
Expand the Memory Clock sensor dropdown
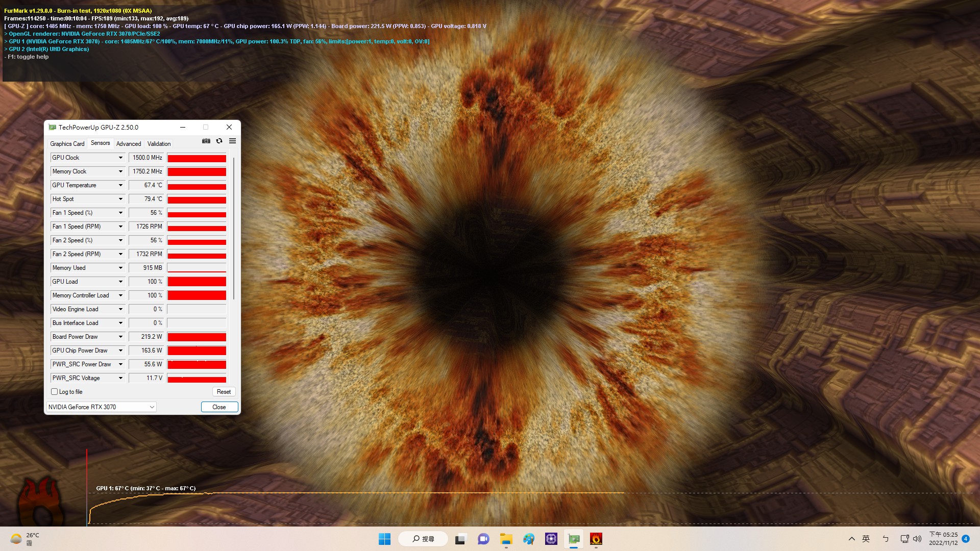click(120, 171)
